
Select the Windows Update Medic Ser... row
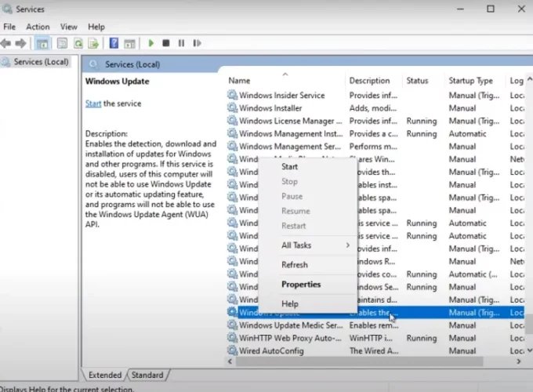click(375, 325)
